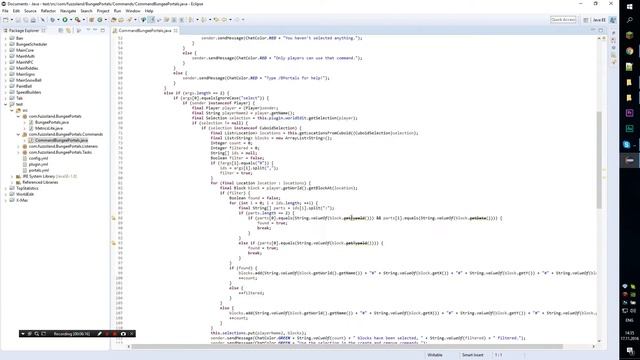Maximize the editor area
The image size is (640, 360).
pos(601,31)
